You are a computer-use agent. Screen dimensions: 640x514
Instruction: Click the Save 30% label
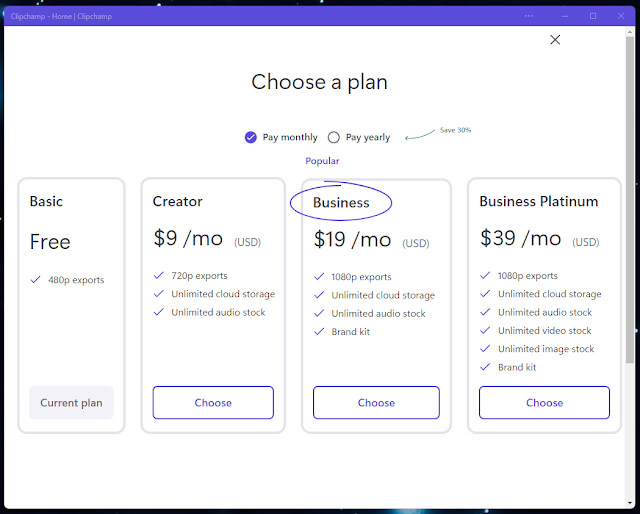(456, 130)
